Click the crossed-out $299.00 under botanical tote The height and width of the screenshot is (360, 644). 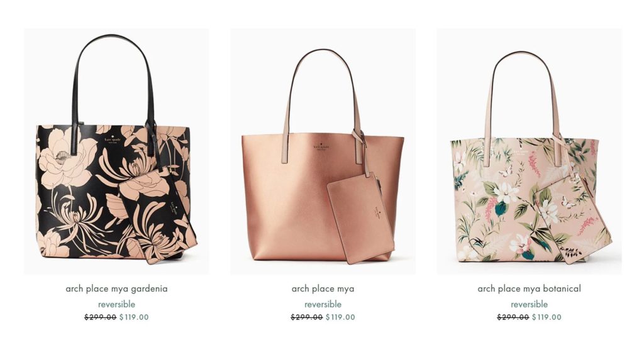(513, 317)
